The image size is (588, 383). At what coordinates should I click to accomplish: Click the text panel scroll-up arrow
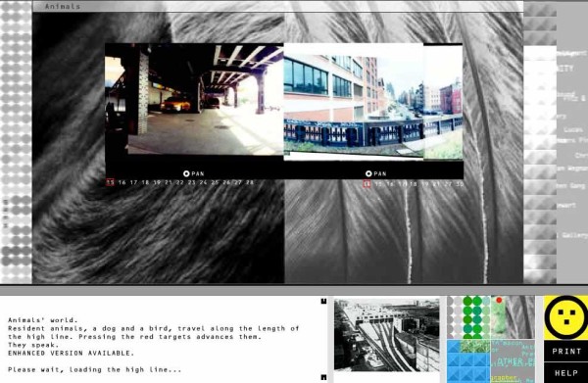click(324, 301)
